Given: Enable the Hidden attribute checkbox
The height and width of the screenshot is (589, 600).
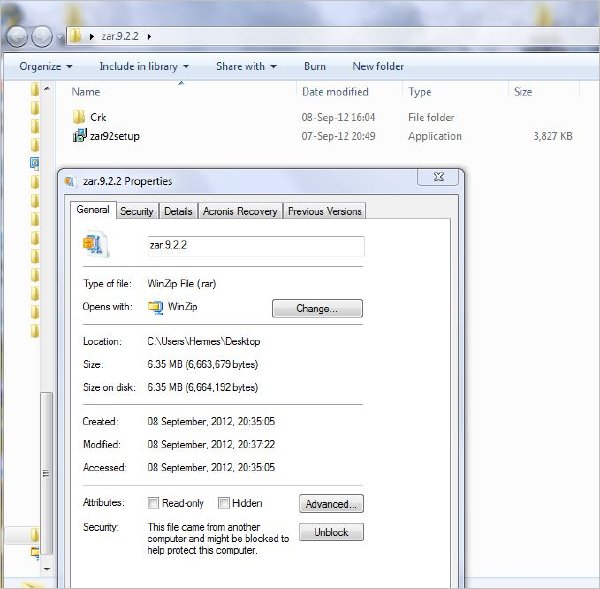Looking at the screenshot, I should click(223, 503).
